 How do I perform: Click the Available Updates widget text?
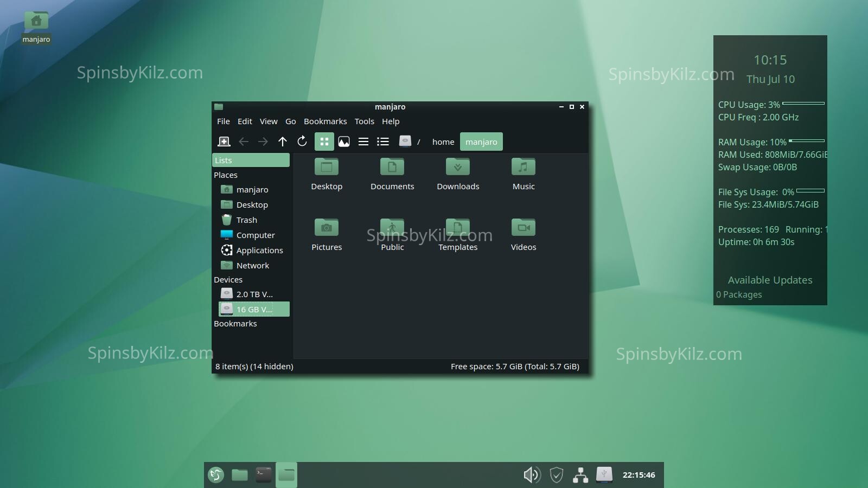[x=770, y=280]
